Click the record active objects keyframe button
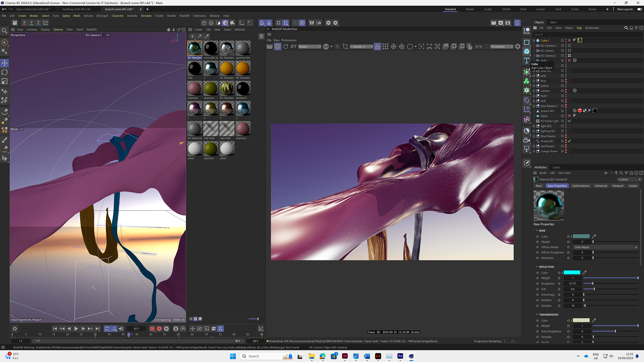 pyautogui.click(x=152, y=329)
